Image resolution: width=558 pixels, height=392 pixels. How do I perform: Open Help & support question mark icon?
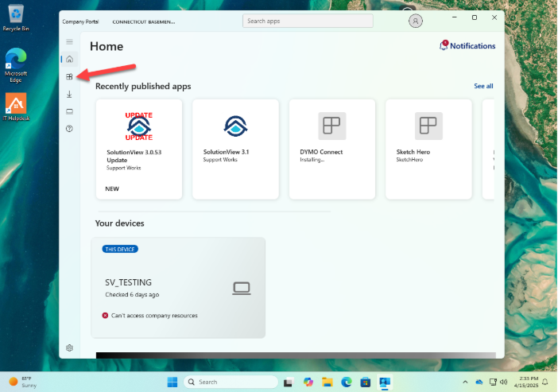69,129
